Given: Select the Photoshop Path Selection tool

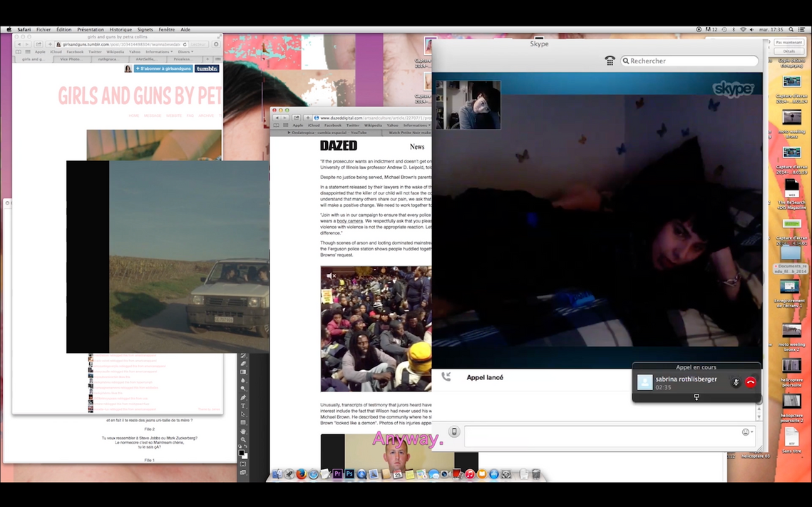Looking at the screenshot, I should click(x=243, y=414).
